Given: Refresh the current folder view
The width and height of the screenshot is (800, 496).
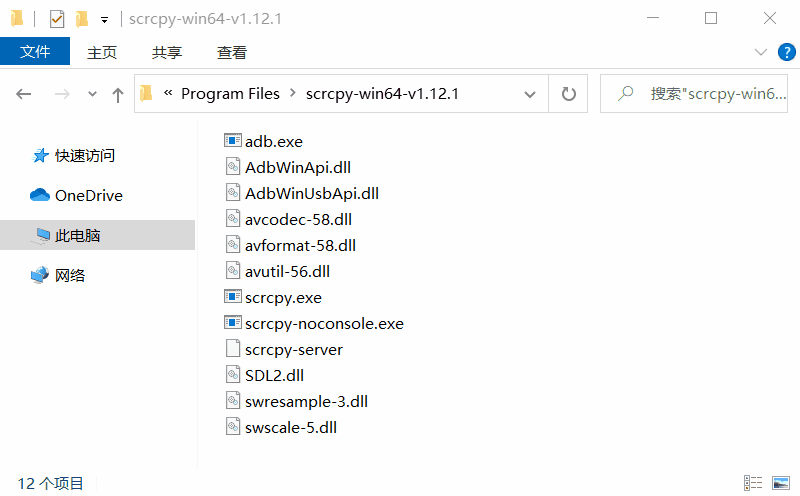Looking at the screenshot, I should 569,94.
